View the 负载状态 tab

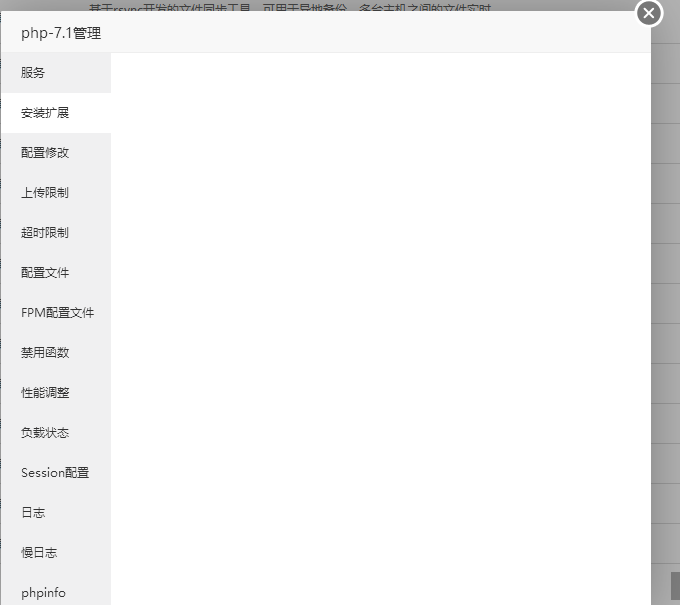[x=56, y=432]
